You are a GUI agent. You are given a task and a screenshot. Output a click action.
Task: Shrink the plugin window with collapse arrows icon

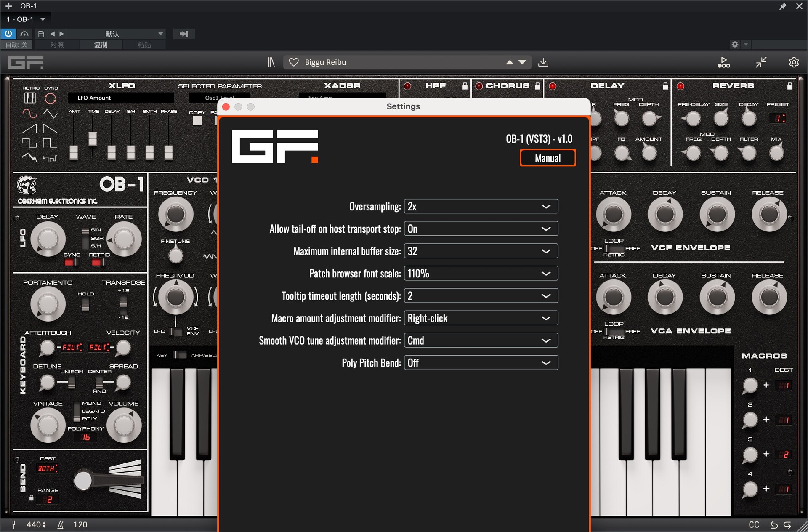(761, 62)
